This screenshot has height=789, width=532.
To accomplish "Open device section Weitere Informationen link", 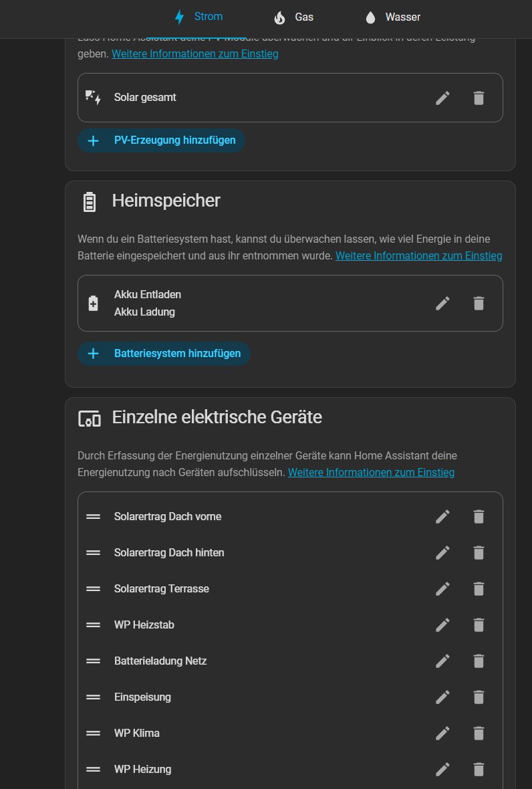I will tap(371, 473).
